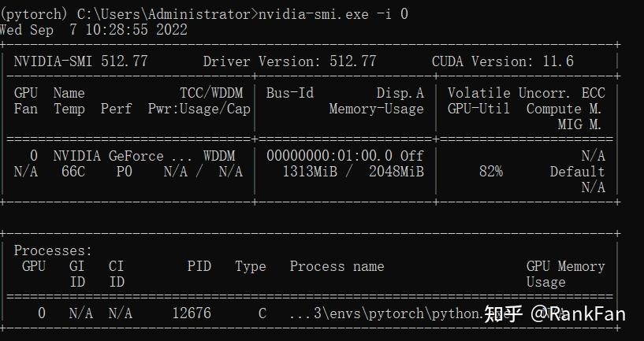Click the 2048MiB total memory value
The width and height of the screenshot is (644, 341).
[396, 172]
